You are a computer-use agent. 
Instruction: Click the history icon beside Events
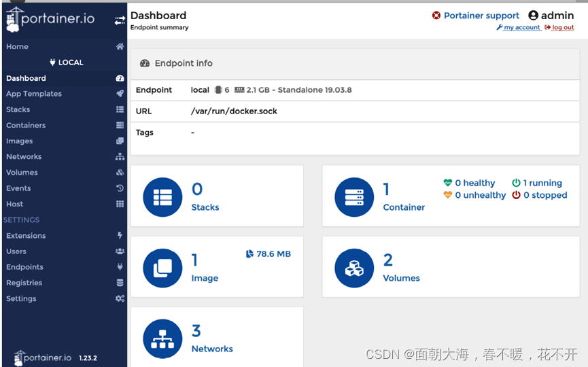[x=120, y=188]
